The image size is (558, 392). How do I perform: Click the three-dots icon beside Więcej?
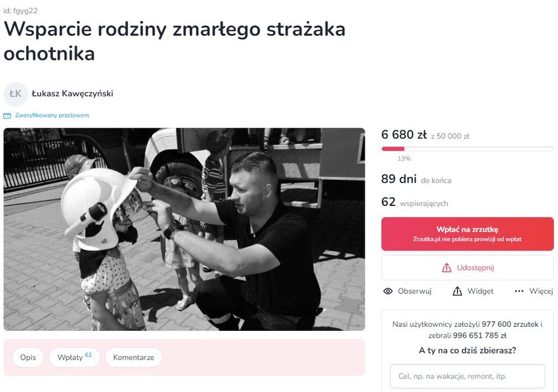[519, 291]
